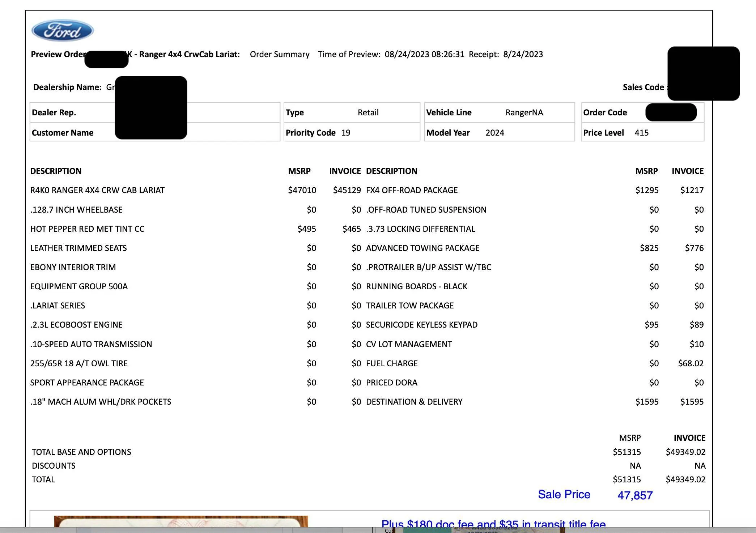
Task: Click the 'Dealership Name:' label
Action: [x=67, y=87]
